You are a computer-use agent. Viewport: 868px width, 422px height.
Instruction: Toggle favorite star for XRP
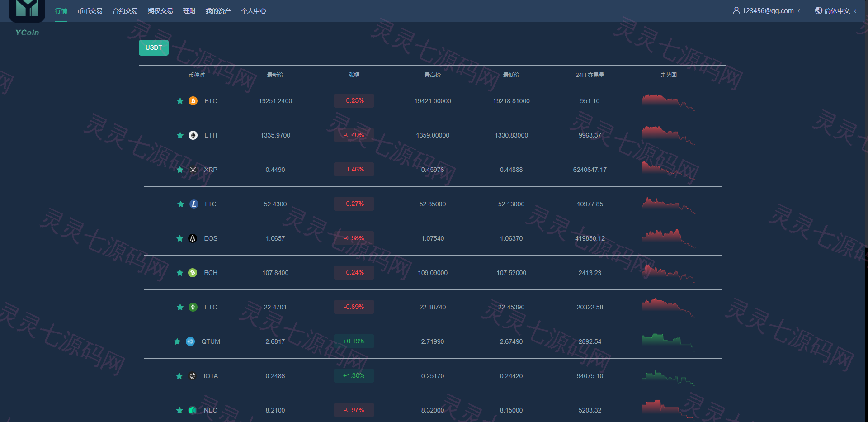180,170
